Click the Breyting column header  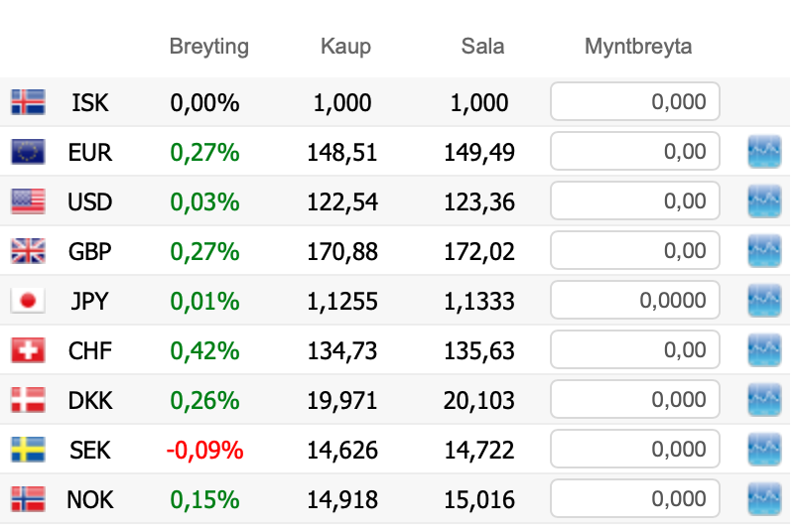click(x=208, y=47)
